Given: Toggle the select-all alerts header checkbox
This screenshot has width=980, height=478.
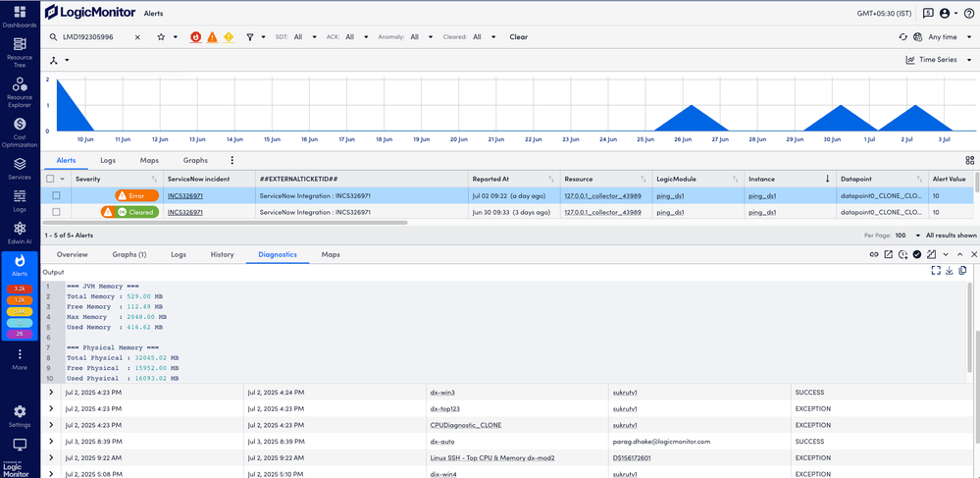Looking at the screenshot, I should [x=51, y=179].
